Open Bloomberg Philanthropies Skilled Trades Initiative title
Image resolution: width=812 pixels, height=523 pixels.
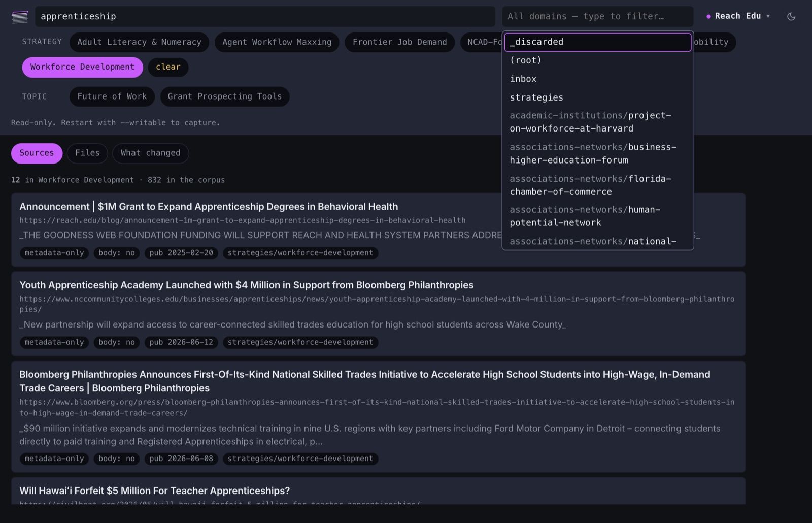pyautogui.click(x=364, y=381)
